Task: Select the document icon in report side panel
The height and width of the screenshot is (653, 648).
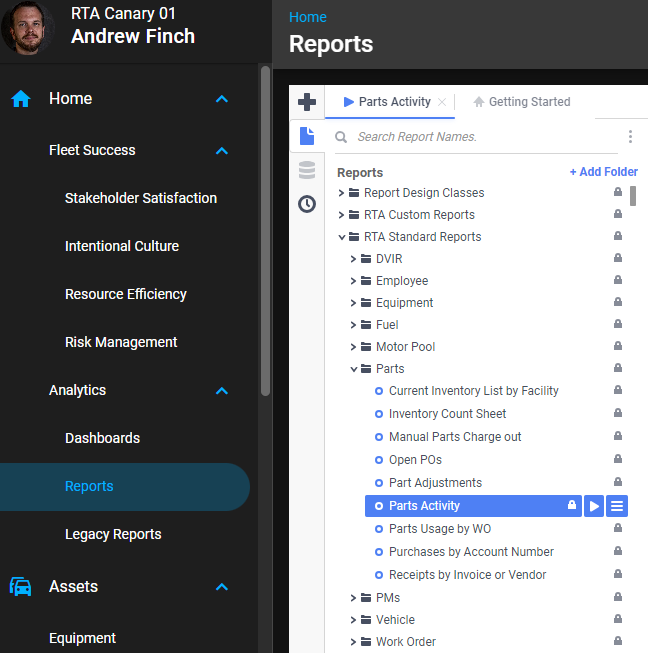Action: coord(307,136)
